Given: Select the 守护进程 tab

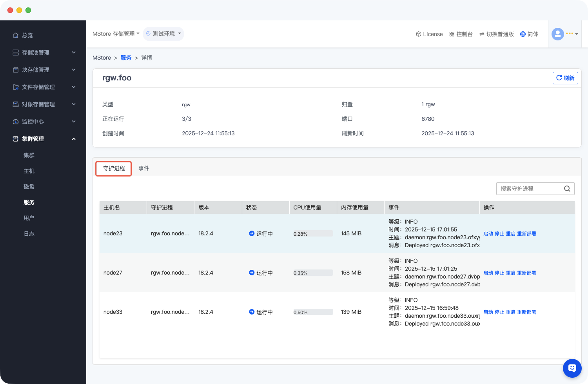Looking at the screenshot, I should [114, 168].
